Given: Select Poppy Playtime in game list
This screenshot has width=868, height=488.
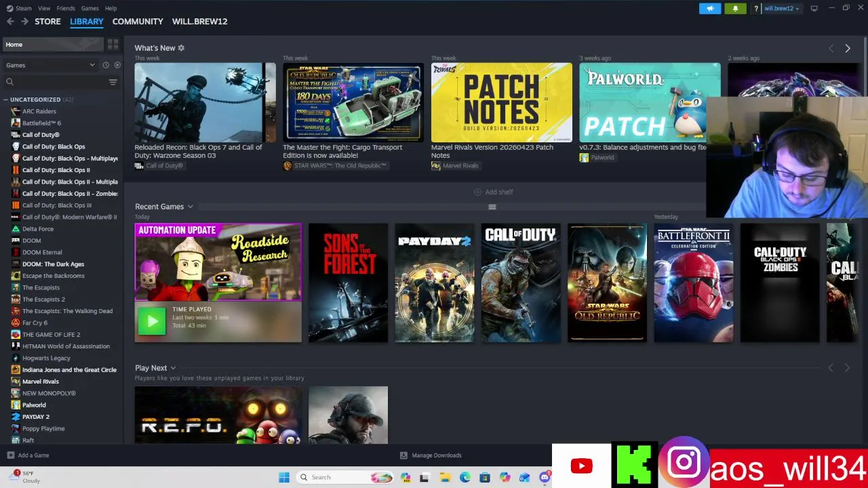Looking at the screenshot, I should (43, 428).
